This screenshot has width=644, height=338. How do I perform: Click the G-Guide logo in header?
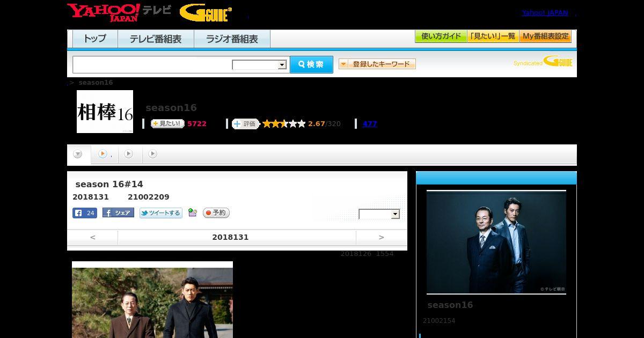pos(206,13)
